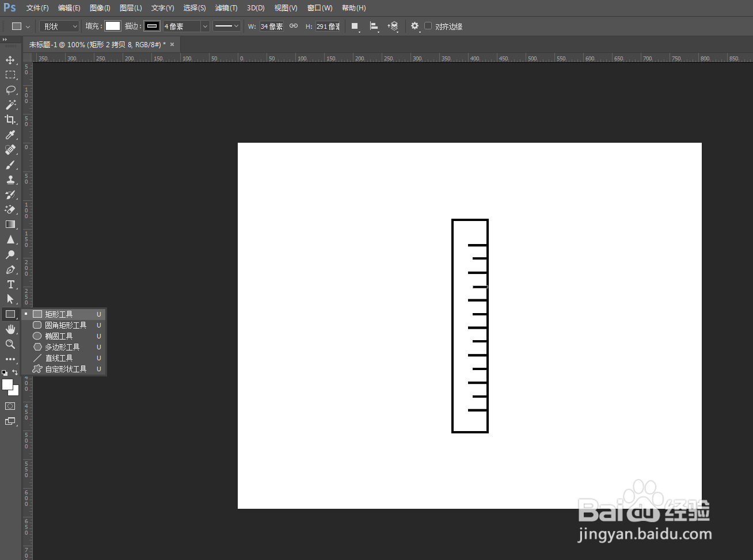Click the foreground color swatch
Image resolution: width=753 pixels, height=560 pixels.
[x=7, y=384]
